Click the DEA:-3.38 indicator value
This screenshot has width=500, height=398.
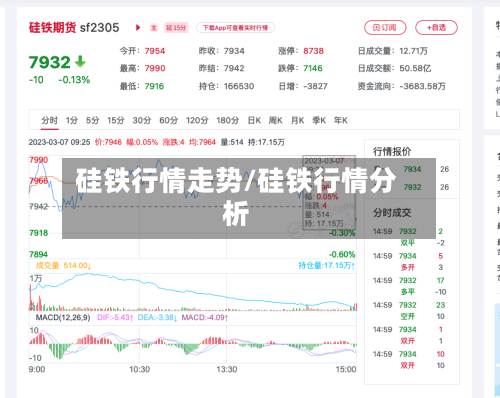(157, 317)
